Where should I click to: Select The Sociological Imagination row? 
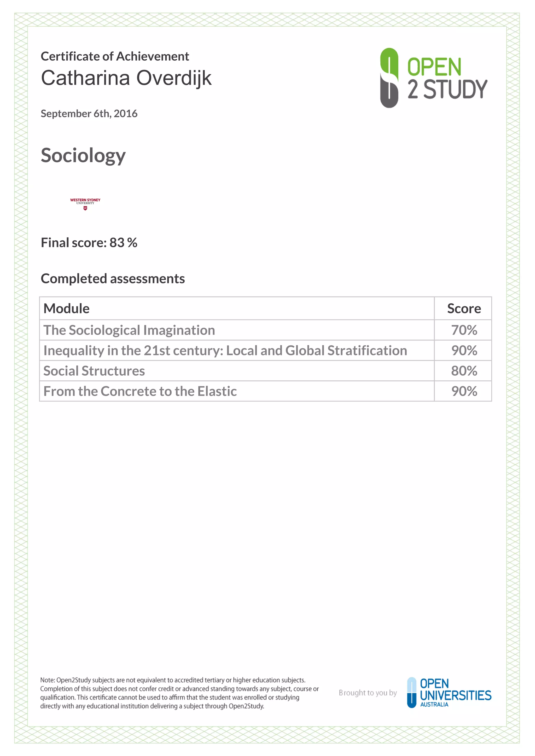265,330
